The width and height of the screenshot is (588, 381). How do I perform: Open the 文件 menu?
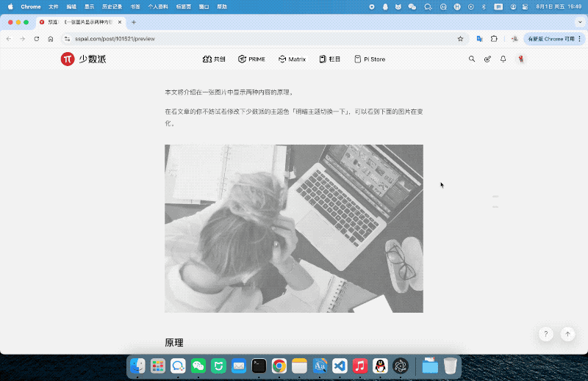coord(54,7)
